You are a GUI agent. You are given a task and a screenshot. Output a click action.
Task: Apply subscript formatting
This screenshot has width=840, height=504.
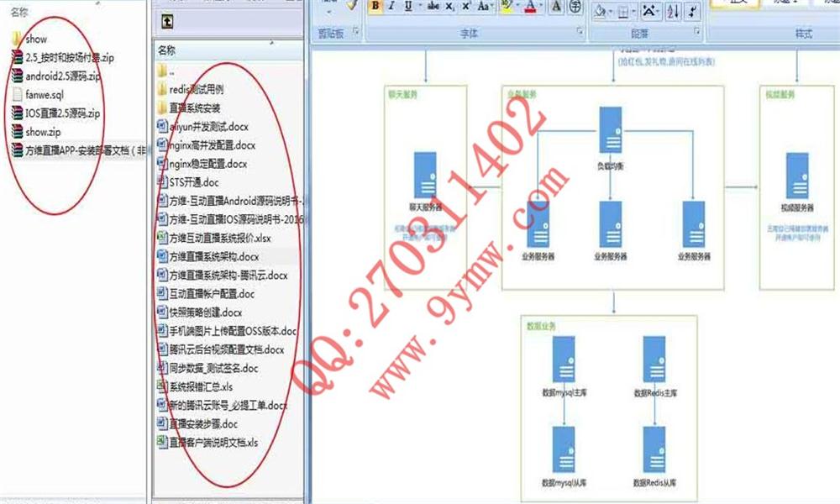pyautogui.click(x=450, y=6)
